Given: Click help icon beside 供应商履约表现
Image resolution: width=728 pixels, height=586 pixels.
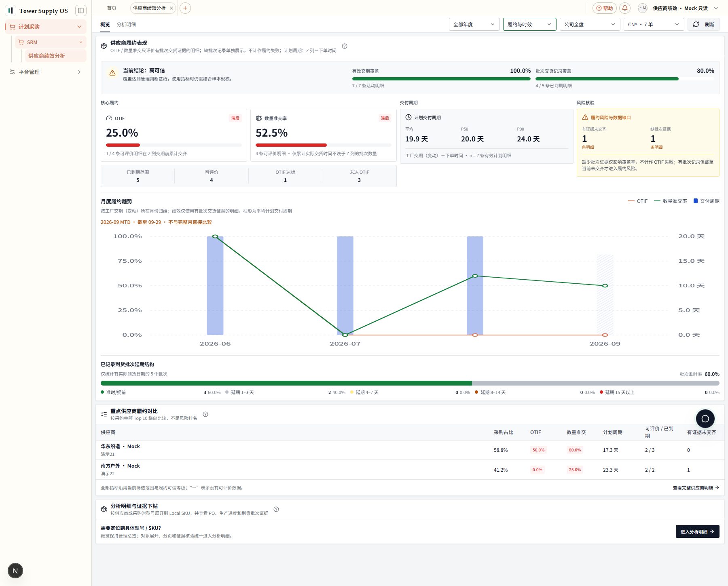Looking at the screenshot, I should (x=345, y=46).
